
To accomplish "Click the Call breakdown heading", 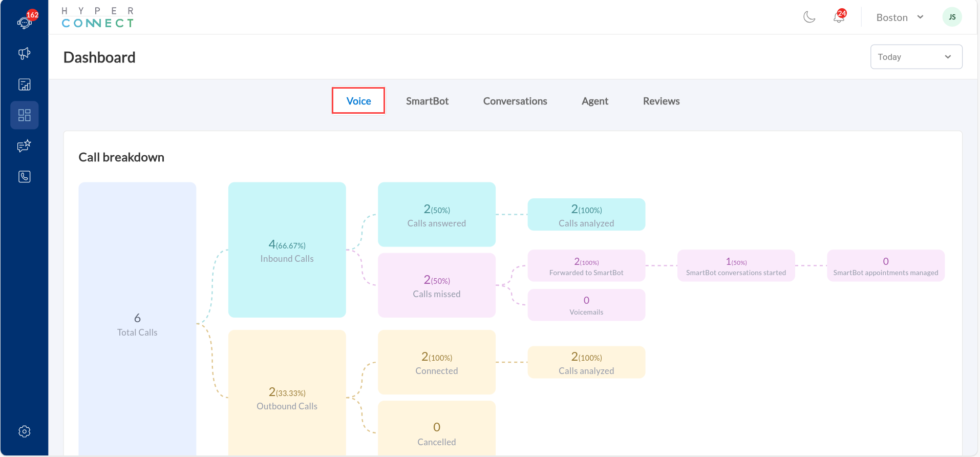I will tap(121, 157).
